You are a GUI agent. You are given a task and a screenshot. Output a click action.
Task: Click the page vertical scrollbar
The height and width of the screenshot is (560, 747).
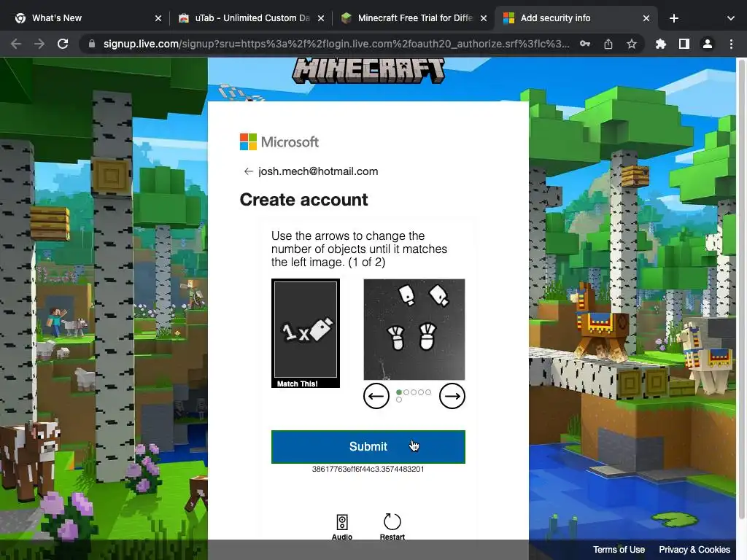click(741, 290)
